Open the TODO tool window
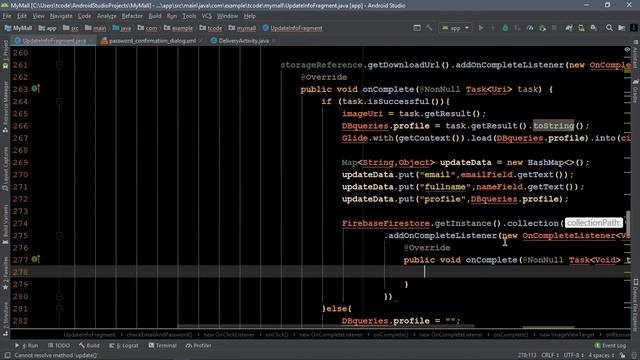Viewport: 640px width, 360px height. (59, 346)
